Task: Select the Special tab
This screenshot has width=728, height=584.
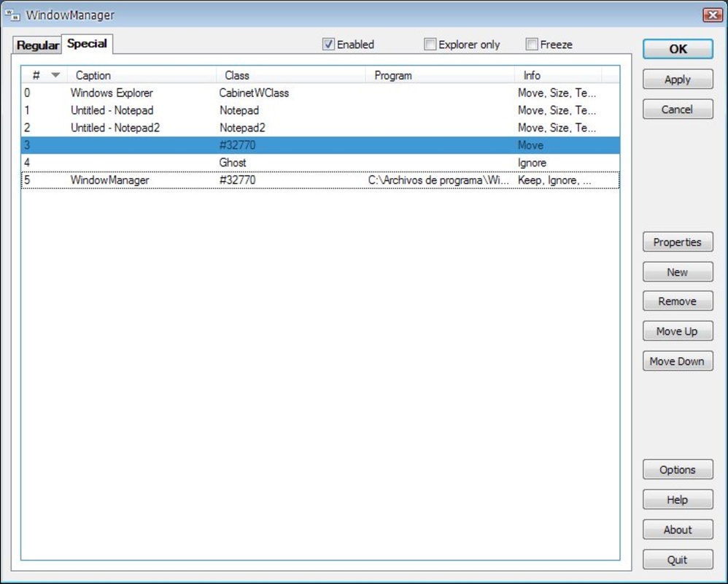Action: [x=87, y=44]
